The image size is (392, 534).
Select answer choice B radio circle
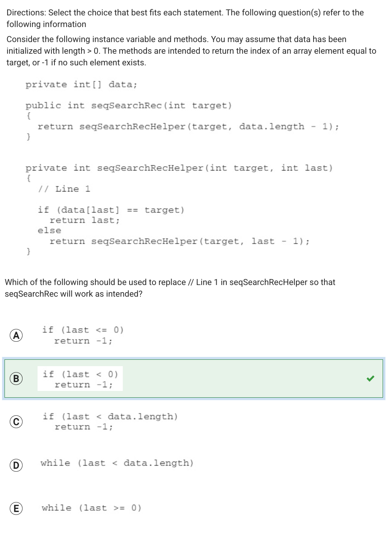tap(16, 379)
